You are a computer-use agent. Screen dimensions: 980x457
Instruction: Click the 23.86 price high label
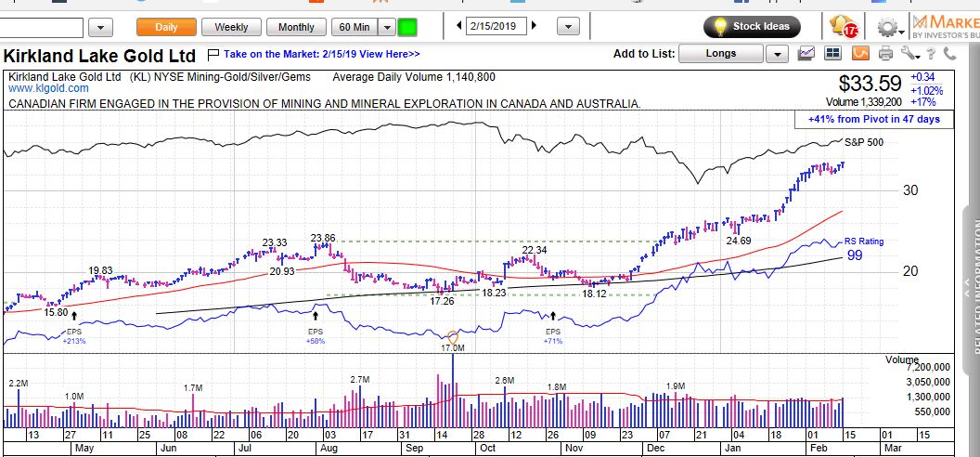tap(324, 238)
